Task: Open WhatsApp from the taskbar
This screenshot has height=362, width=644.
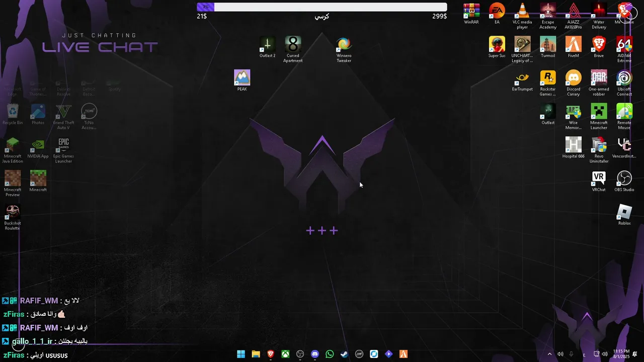Action: click(330, 354)
